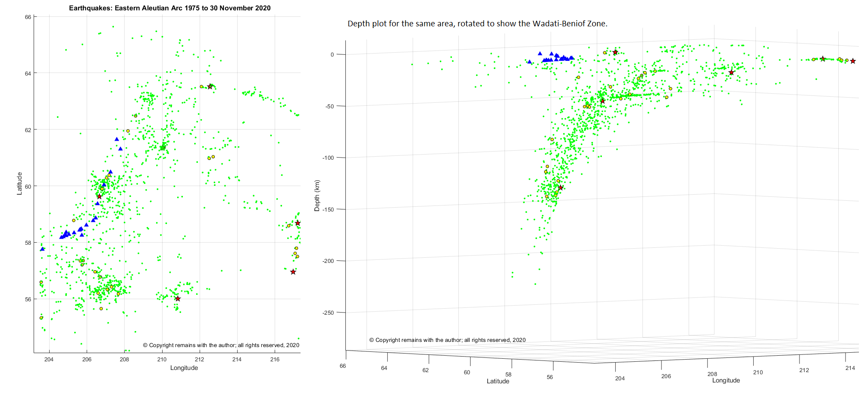The image size is (868, 414).
Task: Click longitude tick "216" on the left map
Action: coord(275,359)
